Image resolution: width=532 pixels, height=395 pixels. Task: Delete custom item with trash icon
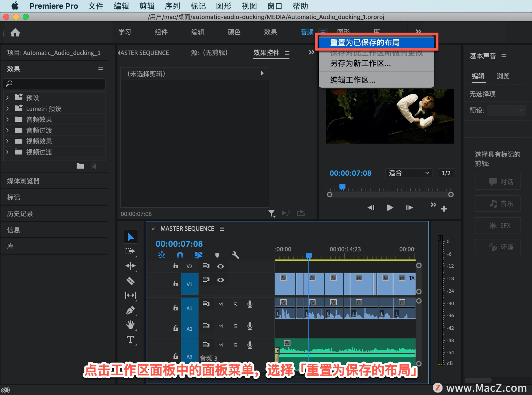(x=93, y=166)
